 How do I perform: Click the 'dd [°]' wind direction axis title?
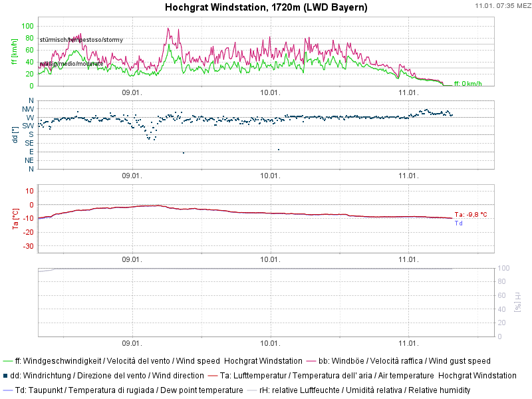[15, 134]
